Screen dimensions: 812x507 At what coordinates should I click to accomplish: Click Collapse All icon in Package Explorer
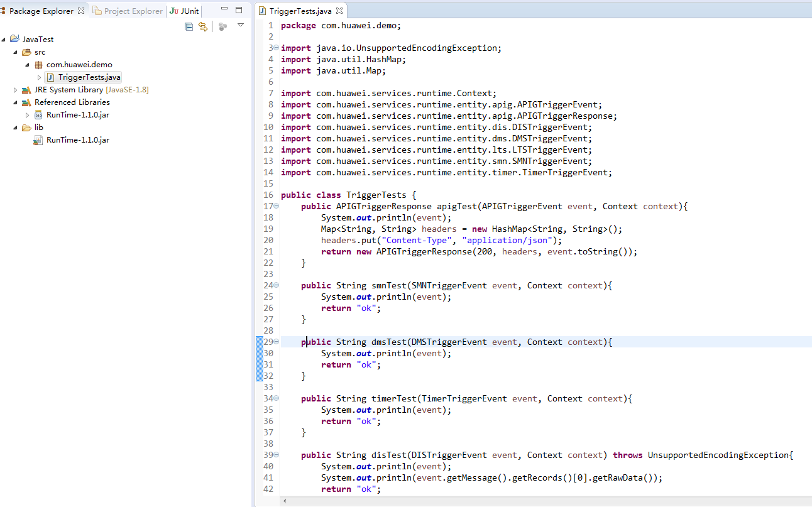(x=189, y=26)
